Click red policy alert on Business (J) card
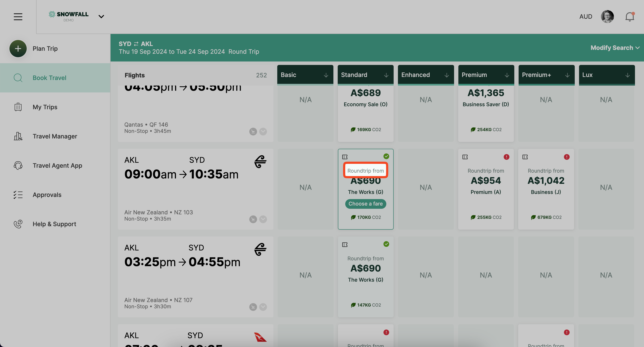The image size is (644, 347). [567, 157]
